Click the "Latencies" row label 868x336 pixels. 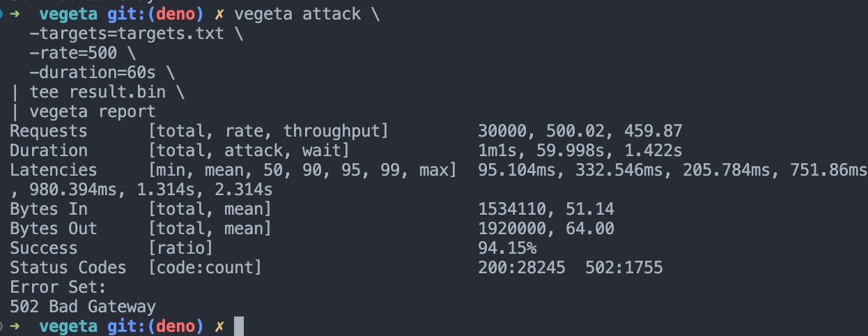pyautogui.click(x=54, y=170)
